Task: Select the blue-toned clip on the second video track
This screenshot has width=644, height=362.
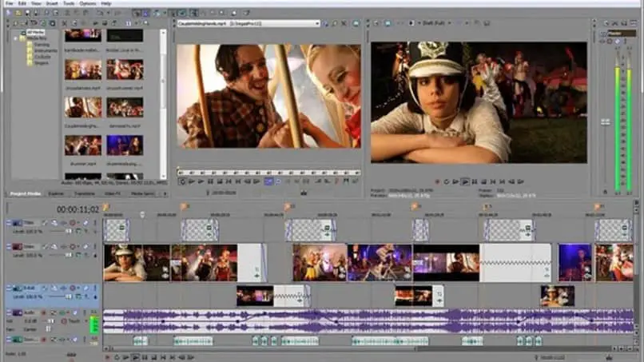Action: point(574,261)
